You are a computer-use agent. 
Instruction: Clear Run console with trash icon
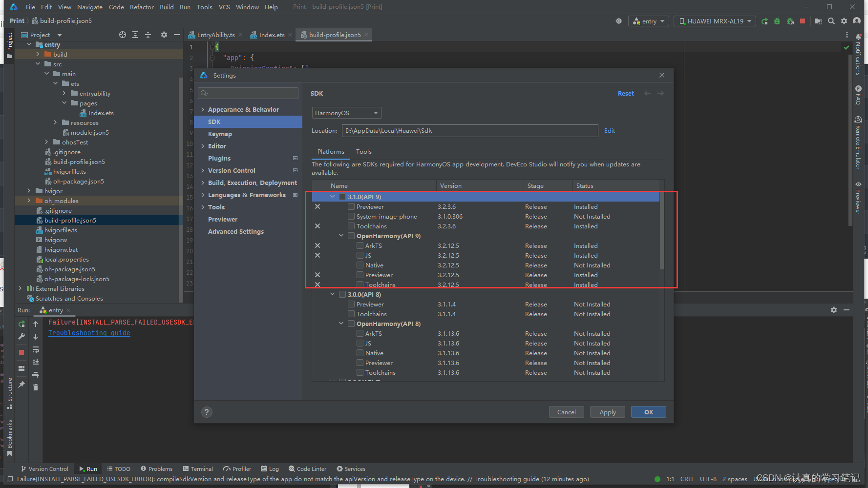tap(36, 387)
